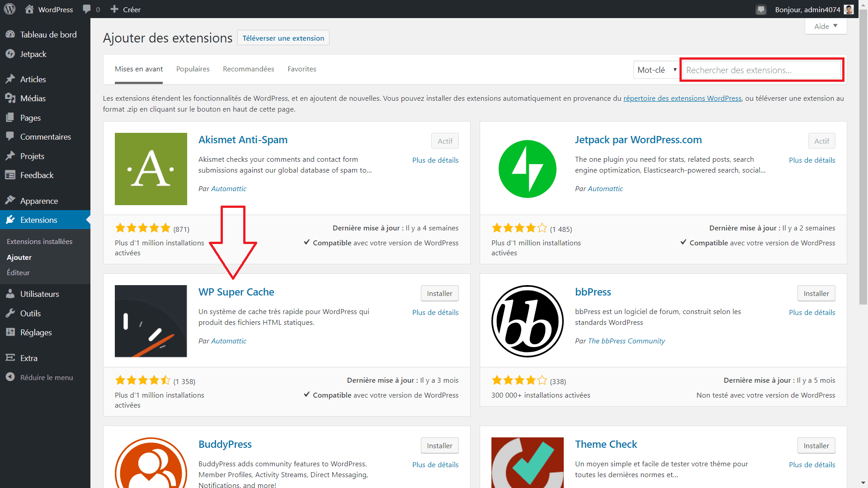Open the Utilisateurs sidebar icon

point(10,294)
